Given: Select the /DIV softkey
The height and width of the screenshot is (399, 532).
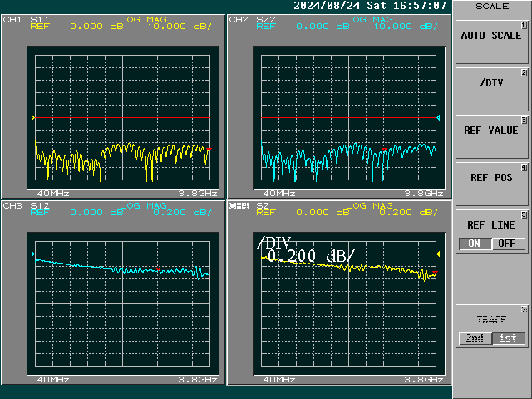Looking at the screenshot, I should coord(492,83).
